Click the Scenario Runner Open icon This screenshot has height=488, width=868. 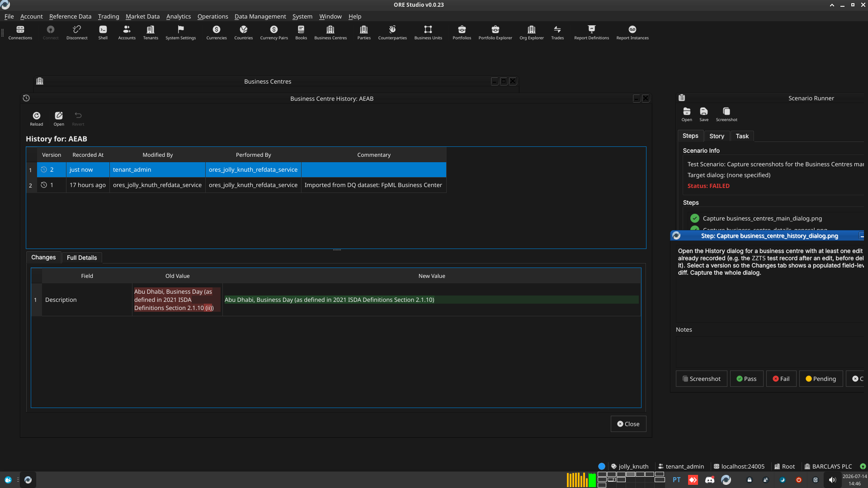pos(687,114)
